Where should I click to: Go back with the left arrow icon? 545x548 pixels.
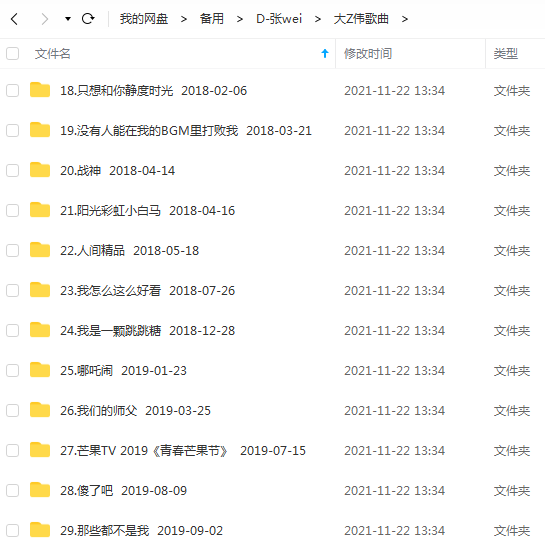click(x=14, y=19)
